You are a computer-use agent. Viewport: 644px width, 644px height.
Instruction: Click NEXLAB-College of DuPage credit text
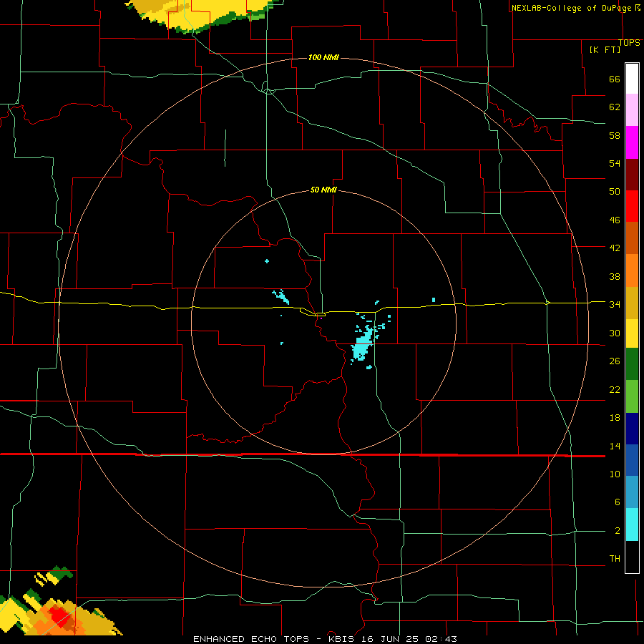(572, 8)
